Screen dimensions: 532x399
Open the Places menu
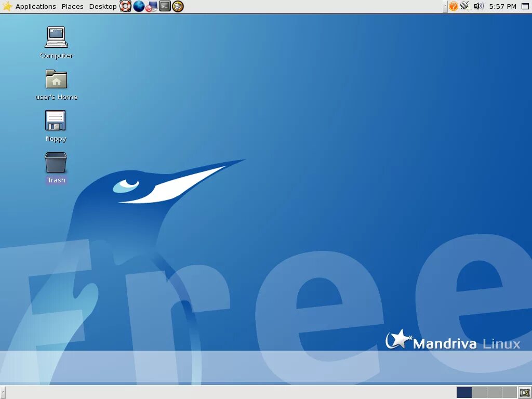pyautogui.click(x=72, y=6)
